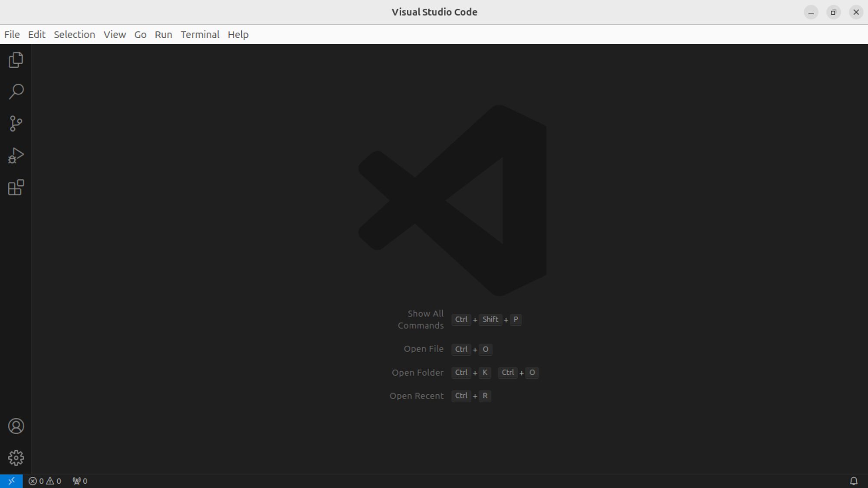The image size is (868, 488).
Task: Click the Open Recent label
Action: coord(416,396)
